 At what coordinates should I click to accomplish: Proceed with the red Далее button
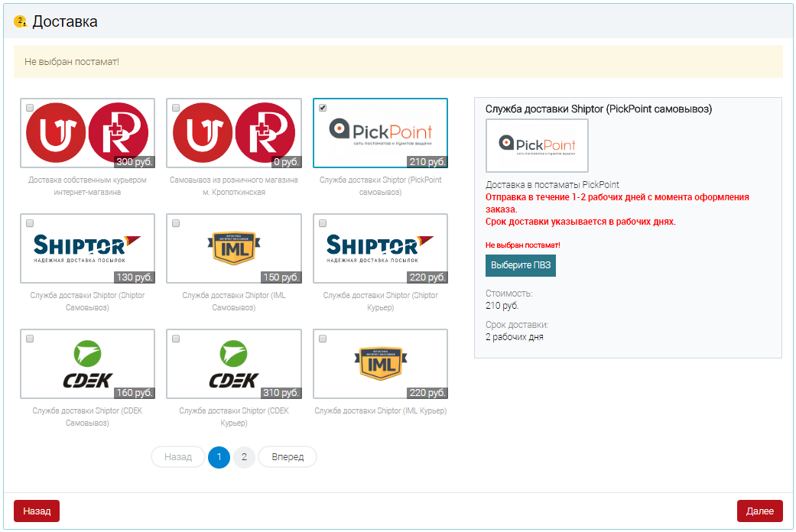[x=759, y=511]
